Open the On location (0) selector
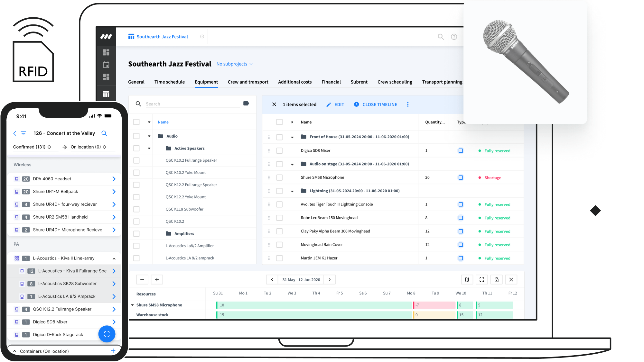The image size is (644, 362). point(89,147)
